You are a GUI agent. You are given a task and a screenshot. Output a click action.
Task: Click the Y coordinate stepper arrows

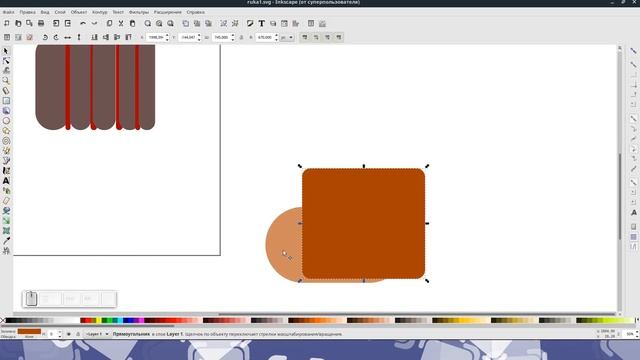click(199, 37)
